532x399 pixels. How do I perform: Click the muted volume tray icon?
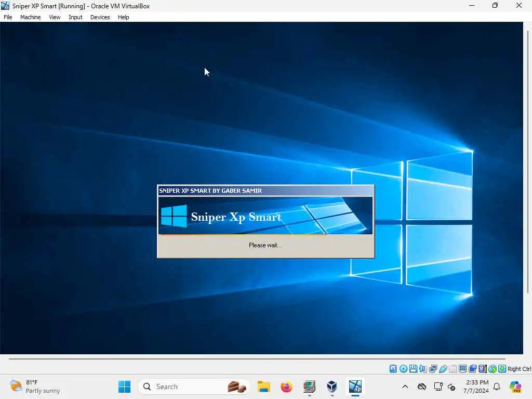click(x=451, y=387)
